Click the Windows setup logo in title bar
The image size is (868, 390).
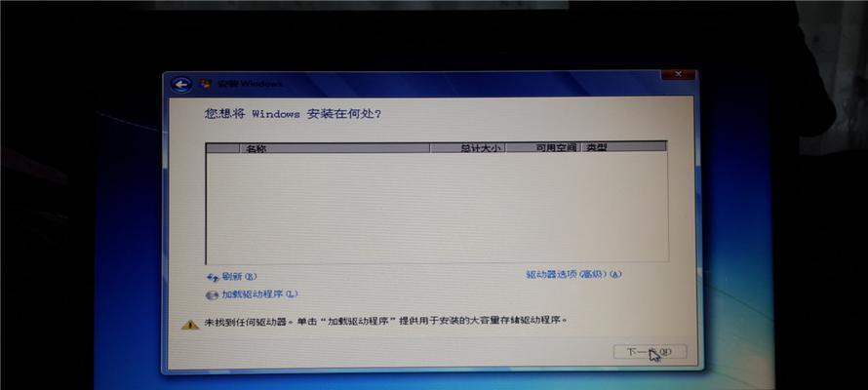pyautogui.click(x=206, y=84)
